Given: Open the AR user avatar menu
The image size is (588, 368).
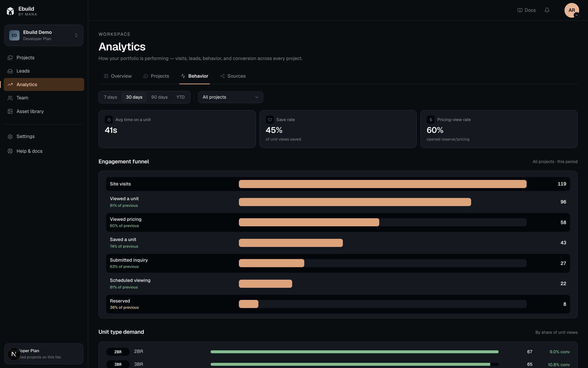Looking at the screenshot, I should tap(571, 10).
